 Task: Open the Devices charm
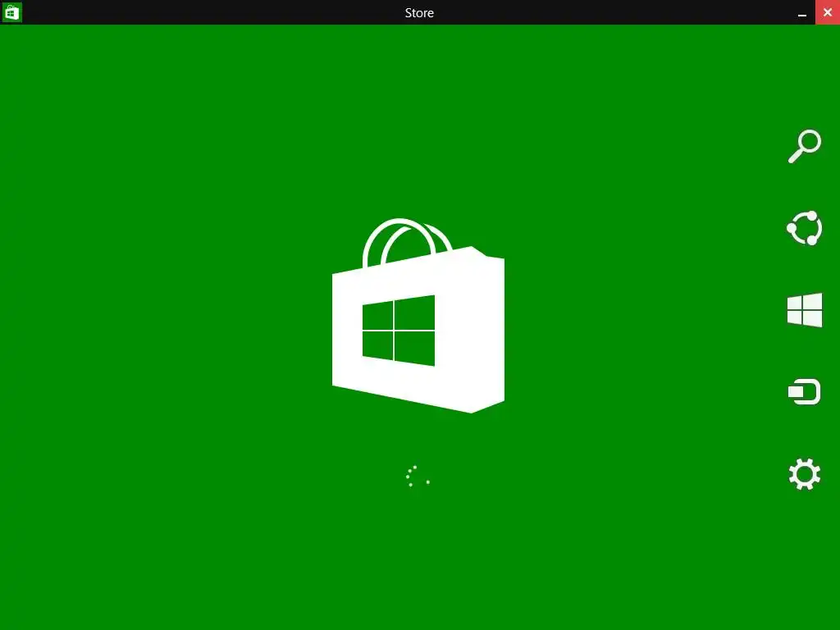point(804,391)
